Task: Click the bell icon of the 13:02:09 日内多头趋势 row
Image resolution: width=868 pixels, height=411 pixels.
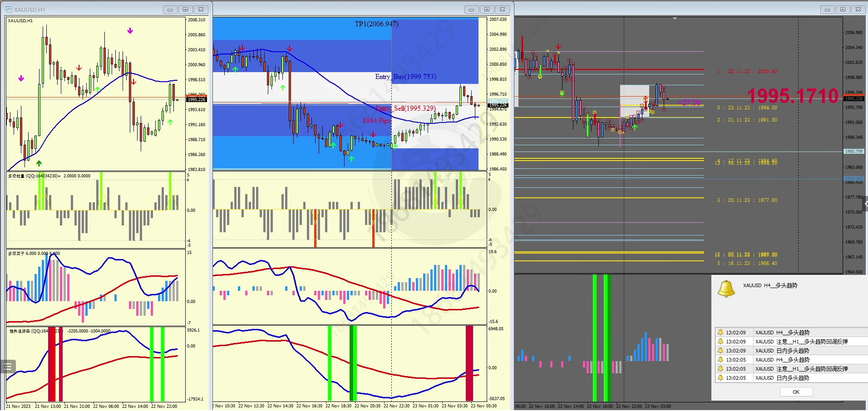Action: coord(720,351)
